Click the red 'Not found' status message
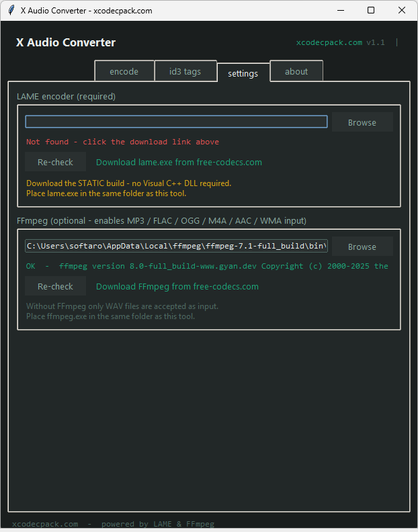418x532 pixels. pos(122,142)
